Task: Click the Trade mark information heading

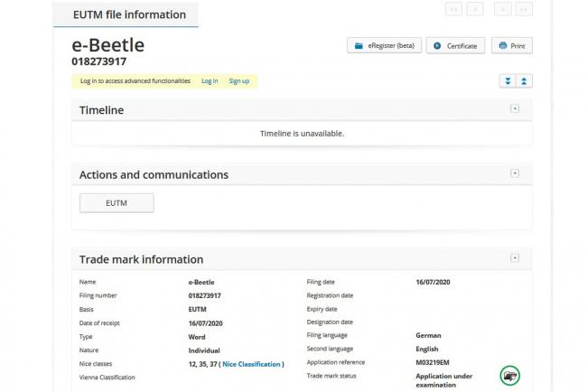Action: [141, 259]
